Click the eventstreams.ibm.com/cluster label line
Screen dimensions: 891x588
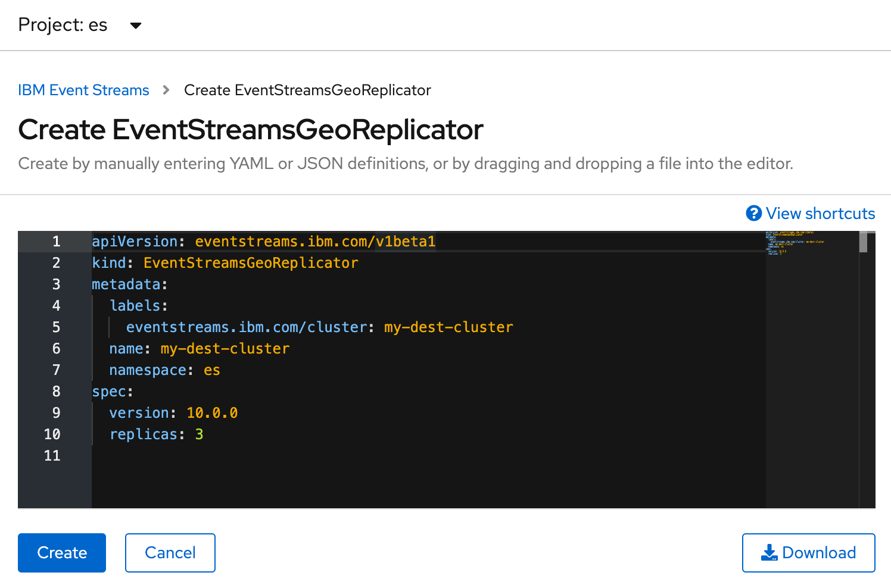pos(246,327)
